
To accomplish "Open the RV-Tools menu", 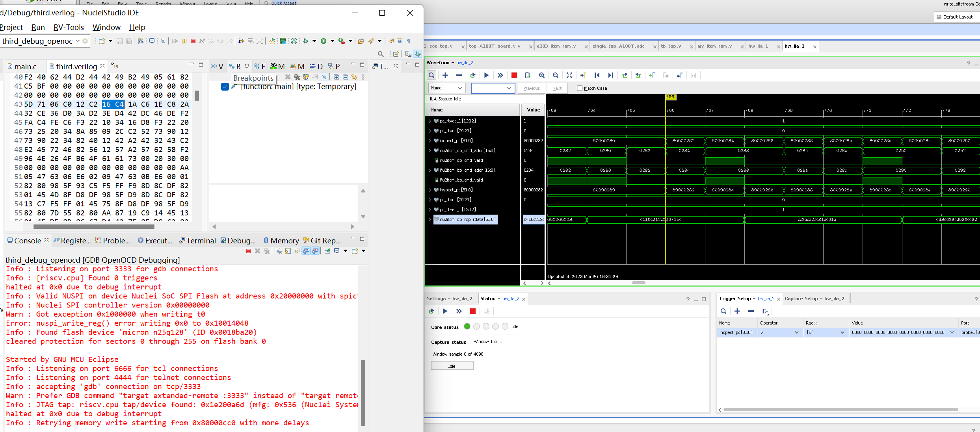I will [69, 27].
